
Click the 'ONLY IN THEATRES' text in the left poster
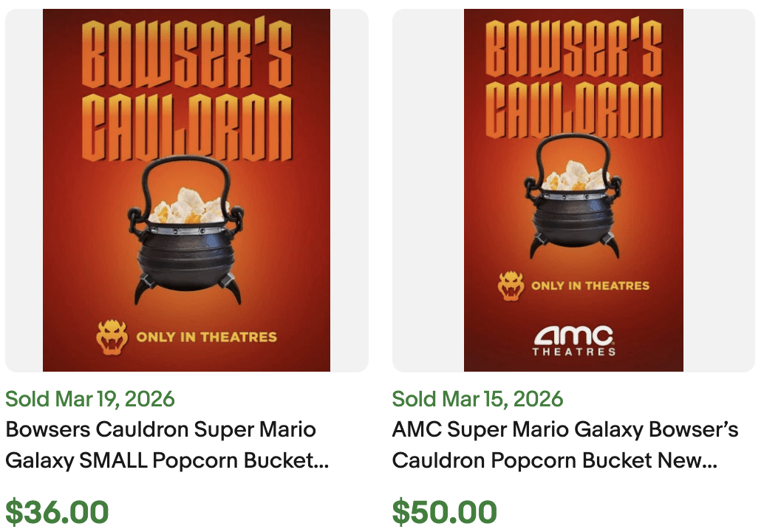(x=207, y=338)
